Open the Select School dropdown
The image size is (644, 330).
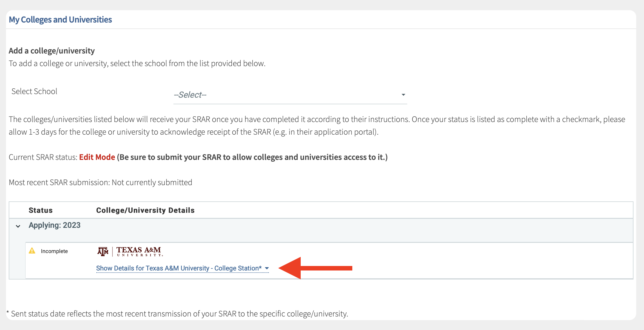[290, 95]
